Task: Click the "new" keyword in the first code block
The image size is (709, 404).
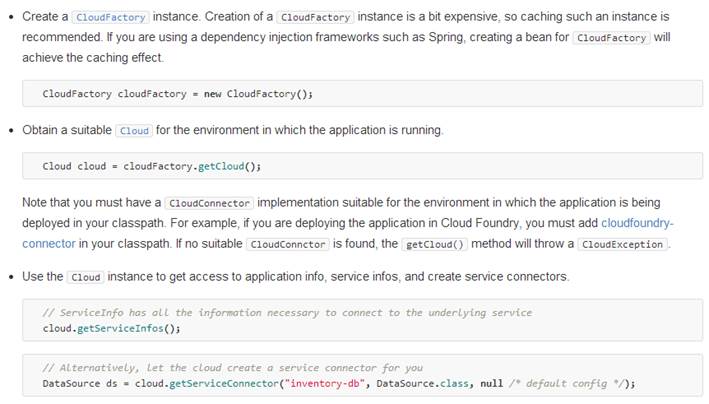Action: pos(212,93)
